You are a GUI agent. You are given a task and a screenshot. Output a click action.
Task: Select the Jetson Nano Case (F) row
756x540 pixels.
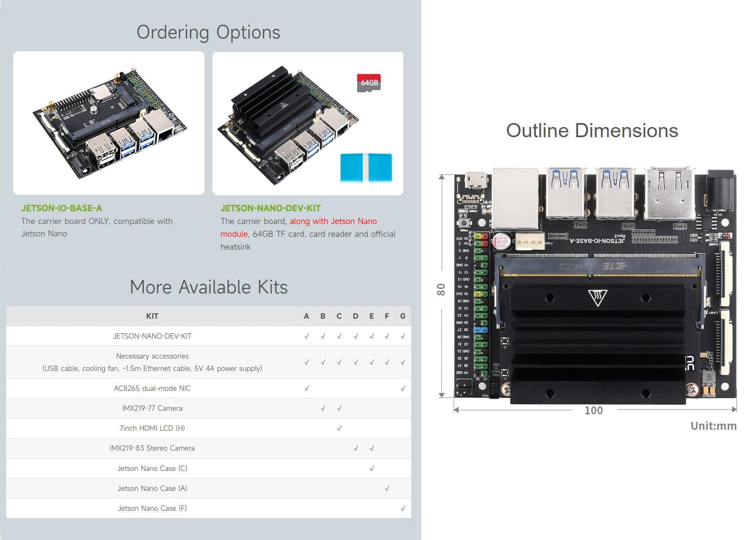(x=153, y=508)
